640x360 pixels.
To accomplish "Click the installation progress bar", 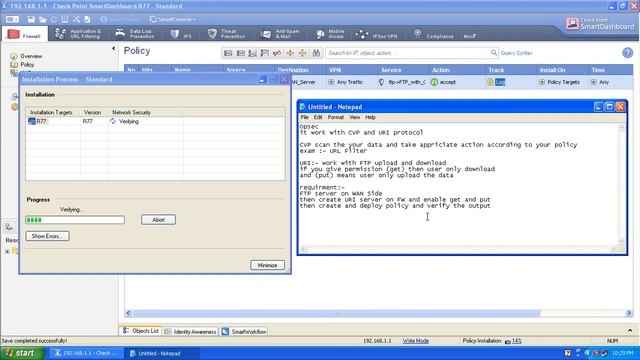I will (x=75, y=220).
